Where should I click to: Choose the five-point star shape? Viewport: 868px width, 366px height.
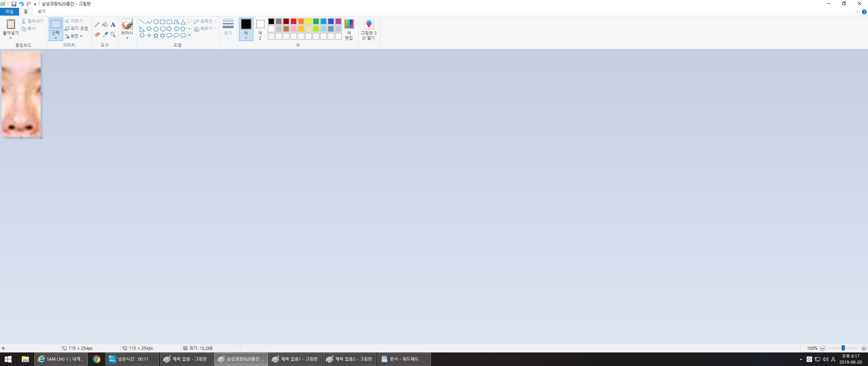pyautogui.click(x=156, y=36)
